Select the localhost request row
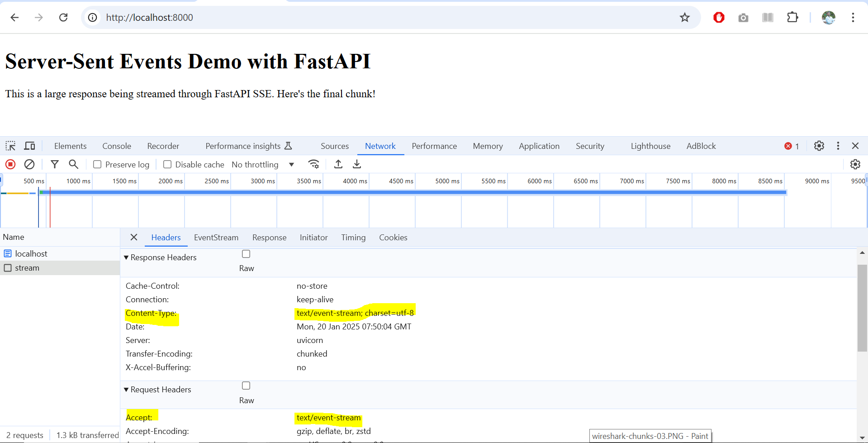Viewport: 868px width, 443px height. coord(60,254)
